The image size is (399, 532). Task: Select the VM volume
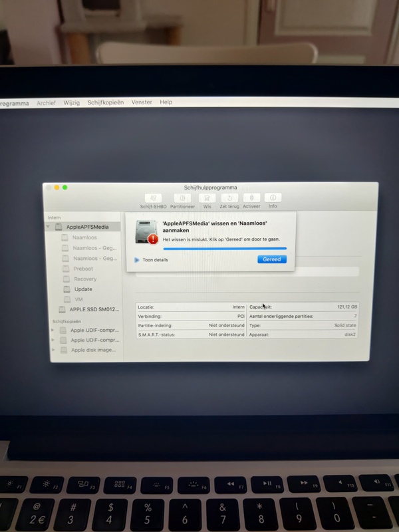pyautogui.click(x=78, y=299)
